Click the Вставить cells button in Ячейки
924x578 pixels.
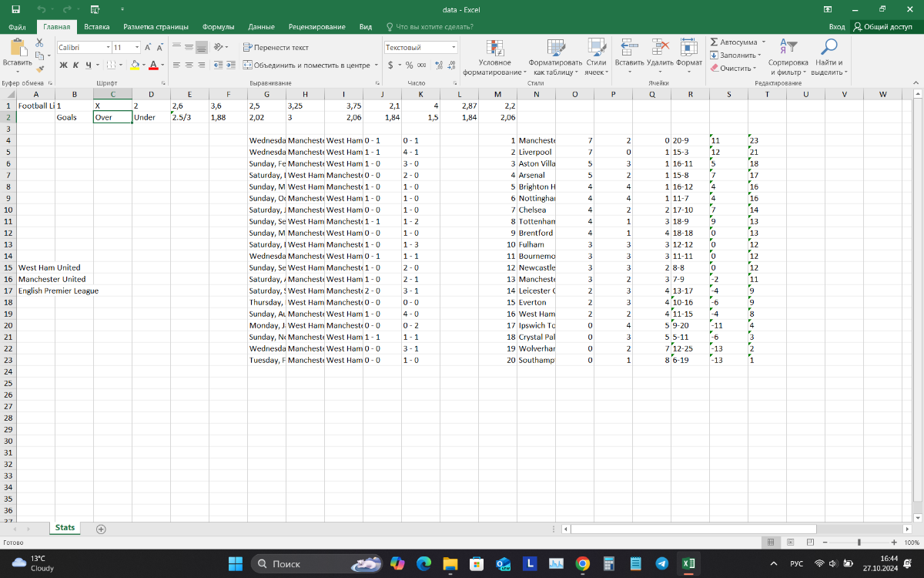pyautogui.click(x=629, y=57)
